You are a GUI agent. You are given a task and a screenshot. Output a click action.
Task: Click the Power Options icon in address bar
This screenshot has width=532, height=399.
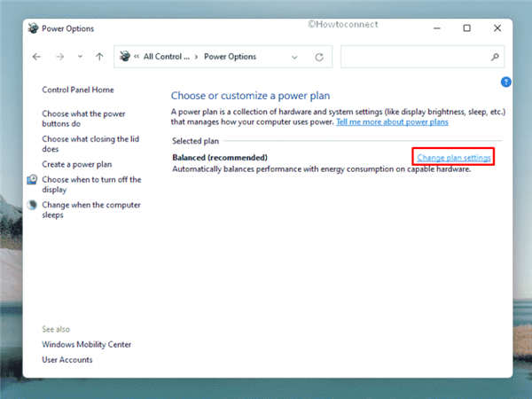click(125, 57)
